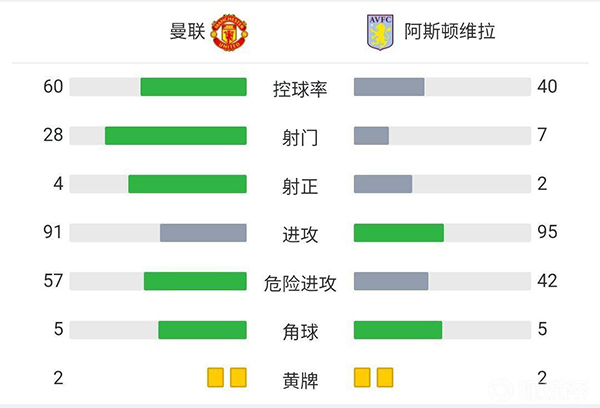Click Manchester United's gray attacks bar showing 91
600x408 pixels.
click(203, 232)
